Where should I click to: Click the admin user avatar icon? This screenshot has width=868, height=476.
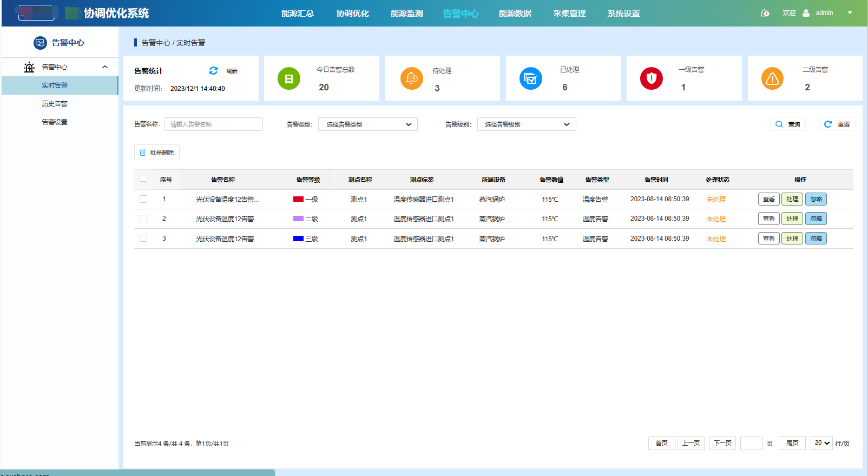806,13
